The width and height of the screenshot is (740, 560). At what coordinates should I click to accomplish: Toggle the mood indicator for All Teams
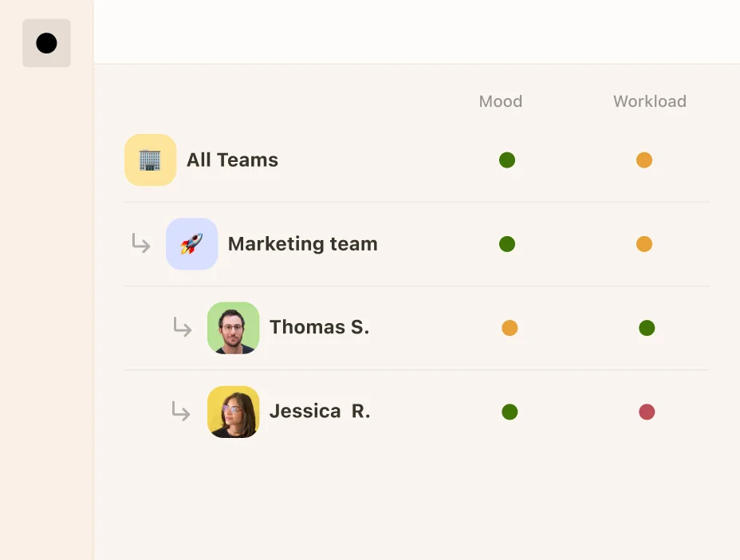point(507,160)
